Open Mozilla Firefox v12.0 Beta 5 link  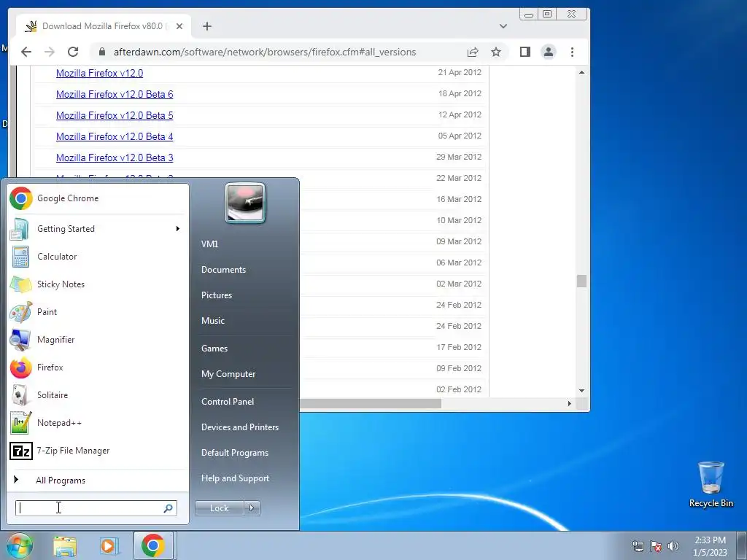115,115
